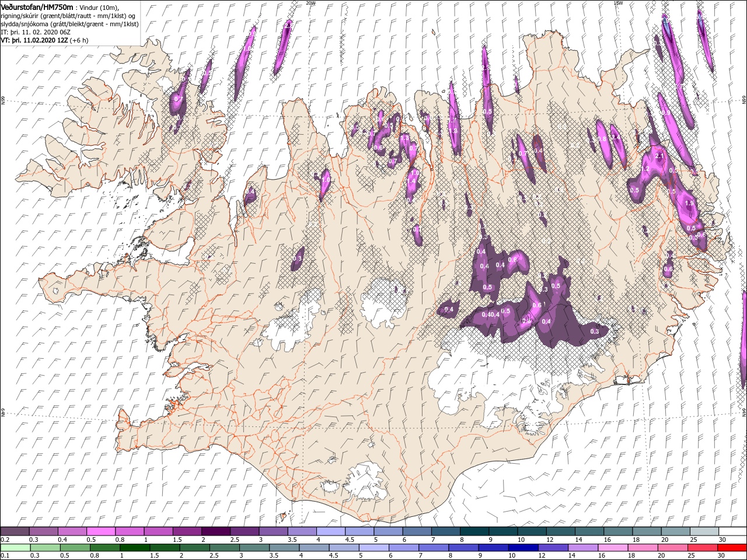Select the bottom-row legend swatch starting at 10
Screen dimensions: 747x560
pos(523,548)
